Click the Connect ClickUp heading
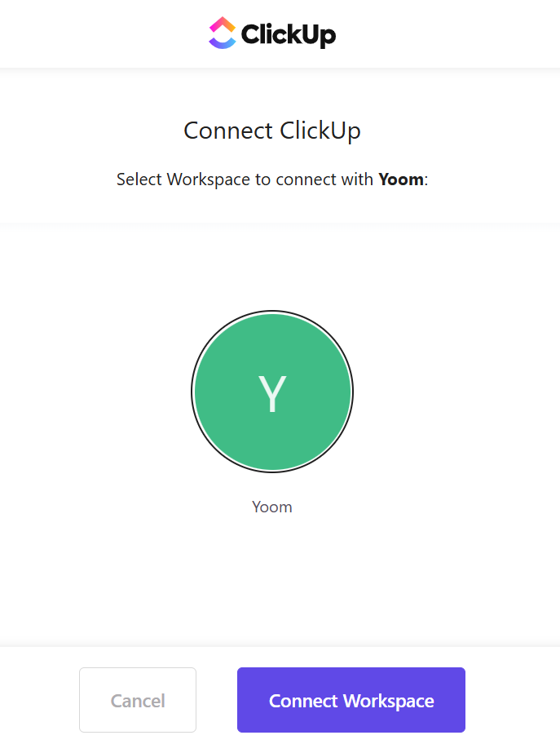 (x=272, y=131)
